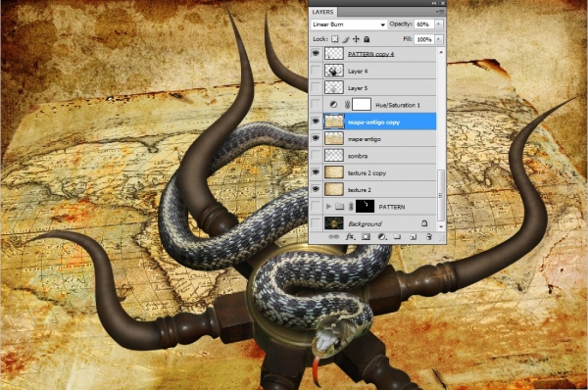Viewport: 588px width, 390px height.
Task: Show the Hue/Saturation 1 layer
Action: pos(316,105)
